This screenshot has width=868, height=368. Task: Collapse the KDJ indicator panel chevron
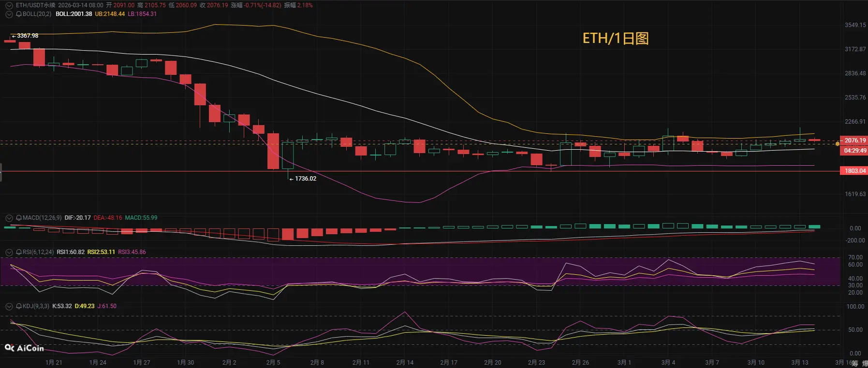point(9,306)
